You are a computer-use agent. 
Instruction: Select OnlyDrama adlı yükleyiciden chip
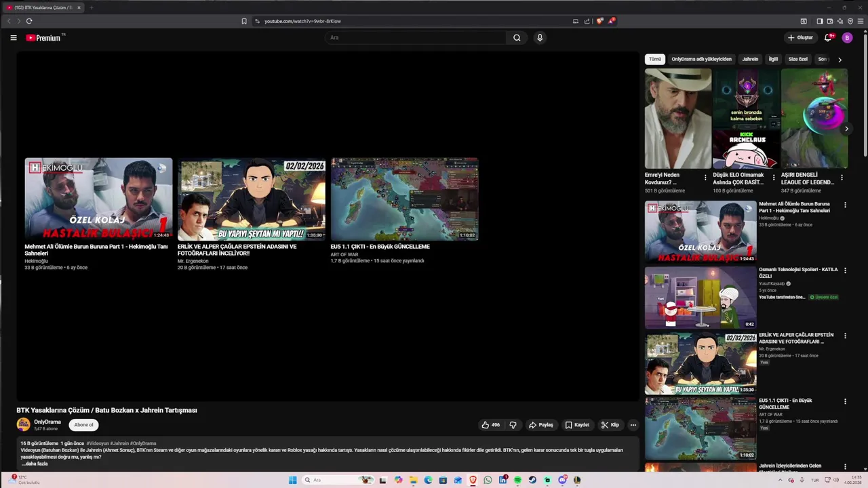point(701,60)
